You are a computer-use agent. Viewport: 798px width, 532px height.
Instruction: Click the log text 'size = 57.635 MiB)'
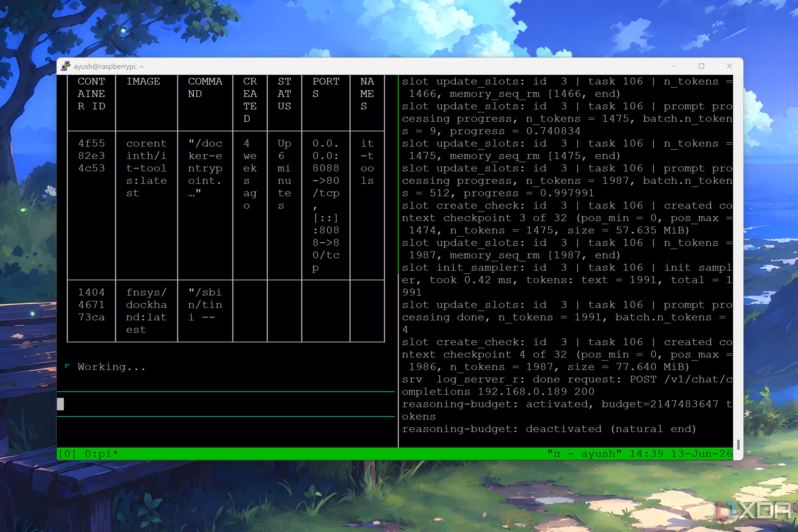628,230
